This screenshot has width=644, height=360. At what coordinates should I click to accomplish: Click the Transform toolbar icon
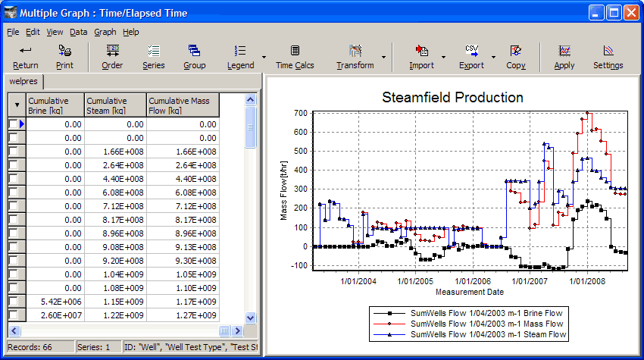[355, 51]
